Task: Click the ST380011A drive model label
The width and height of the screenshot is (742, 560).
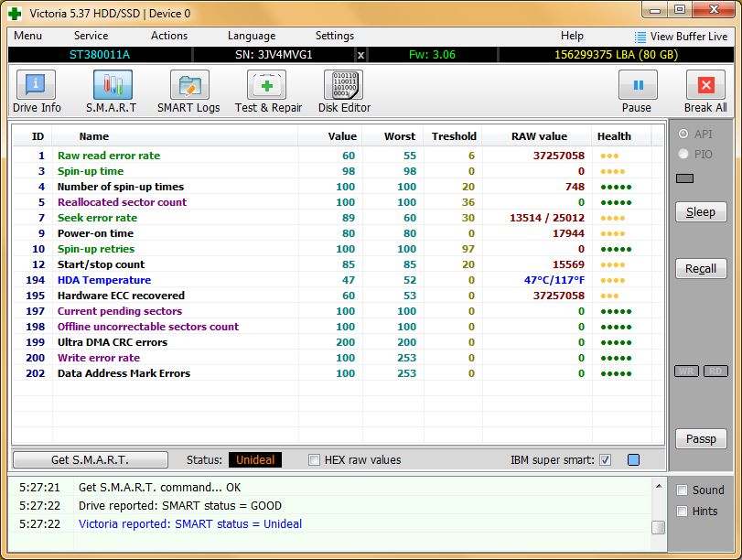Action: [100, 55]
